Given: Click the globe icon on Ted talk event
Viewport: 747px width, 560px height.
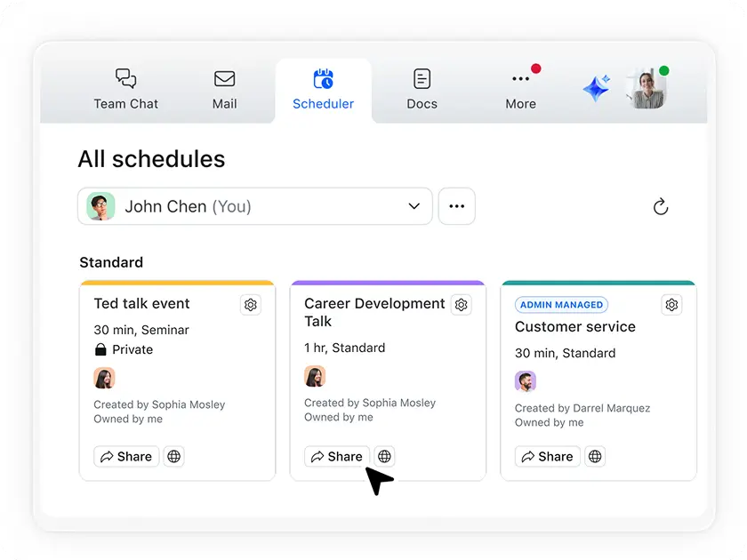Looking at the screenshot, I should pos(173,456).
